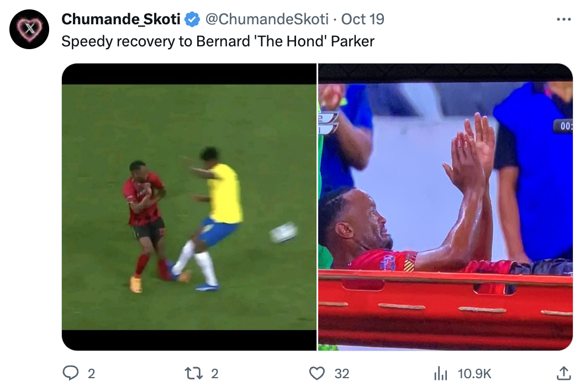
Task: Click the repost count beside retweet arrows
Action: 214,374
